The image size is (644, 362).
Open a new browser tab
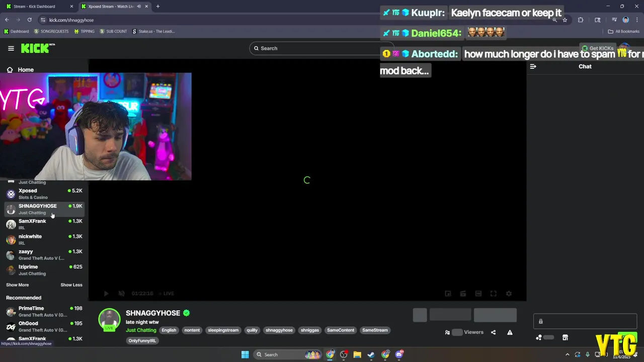[x=158, y=7]
